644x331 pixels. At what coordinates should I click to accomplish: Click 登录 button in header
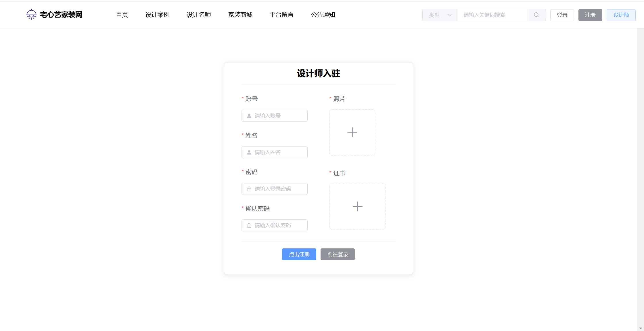pyautogui.click(x=562, y=15)
